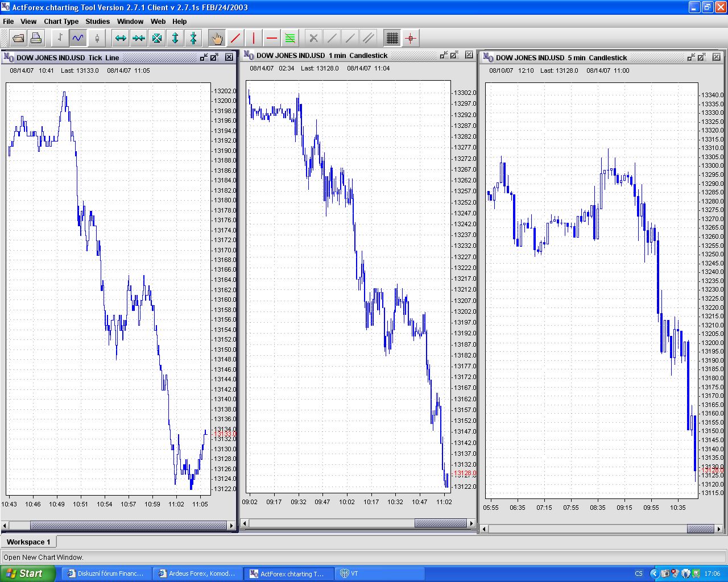Click the CS language indicator in tray
This screenshot has width=728, height=582.
639,573
